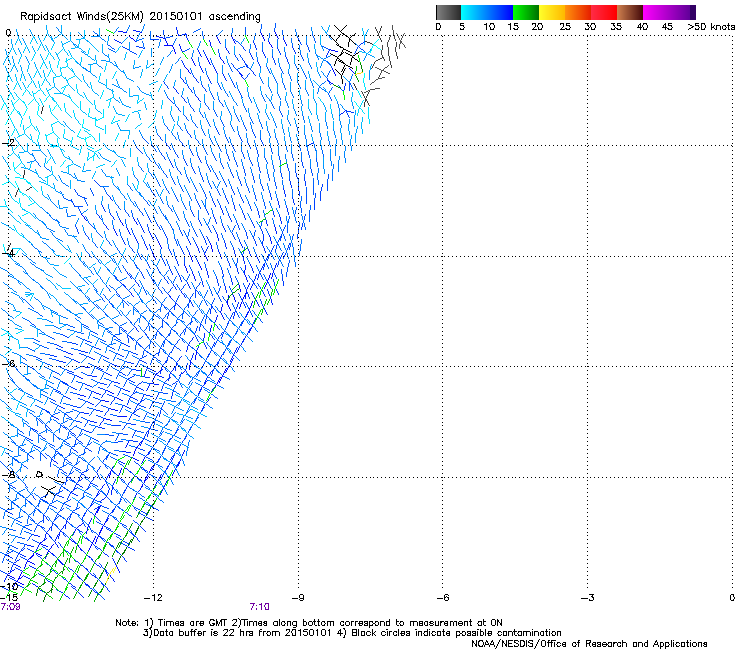Click the title 'Rapidscat Winds(25KM) 20150101 ascending'
Image resolution: width=740 pixels, height=650 pixels.
[x=140, y=17]
